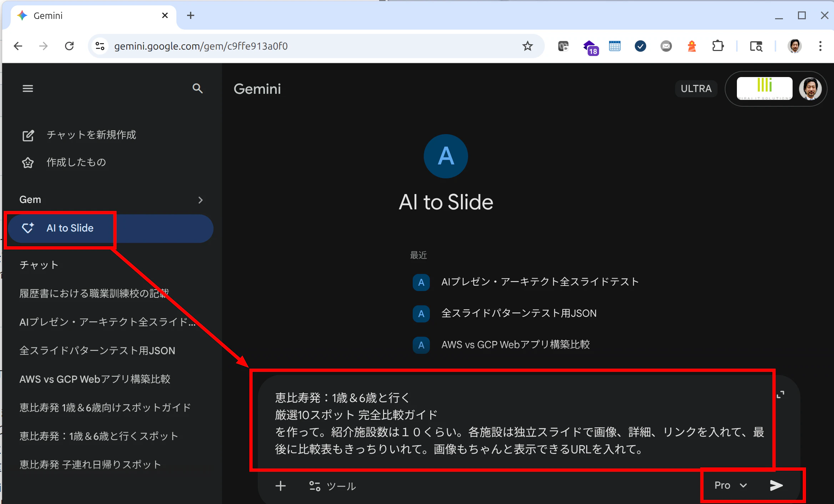Click the チャット section heading in sidebar
Viewport: 834px width, 504px height.
(39, 265)
